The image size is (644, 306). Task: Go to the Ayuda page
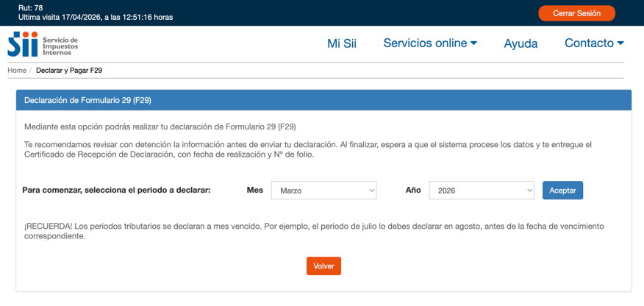[520, 43]
